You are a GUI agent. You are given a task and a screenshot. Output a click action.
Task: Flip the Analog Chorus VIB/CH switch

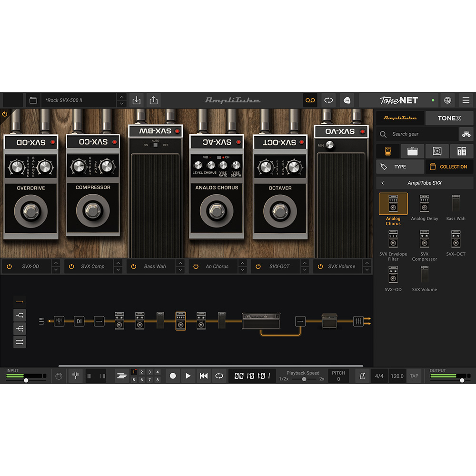coord(219,157)
